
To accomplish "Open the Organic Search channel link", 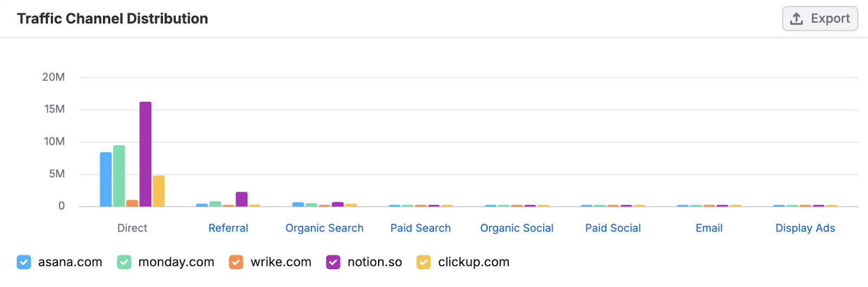I will pos(324,228).
